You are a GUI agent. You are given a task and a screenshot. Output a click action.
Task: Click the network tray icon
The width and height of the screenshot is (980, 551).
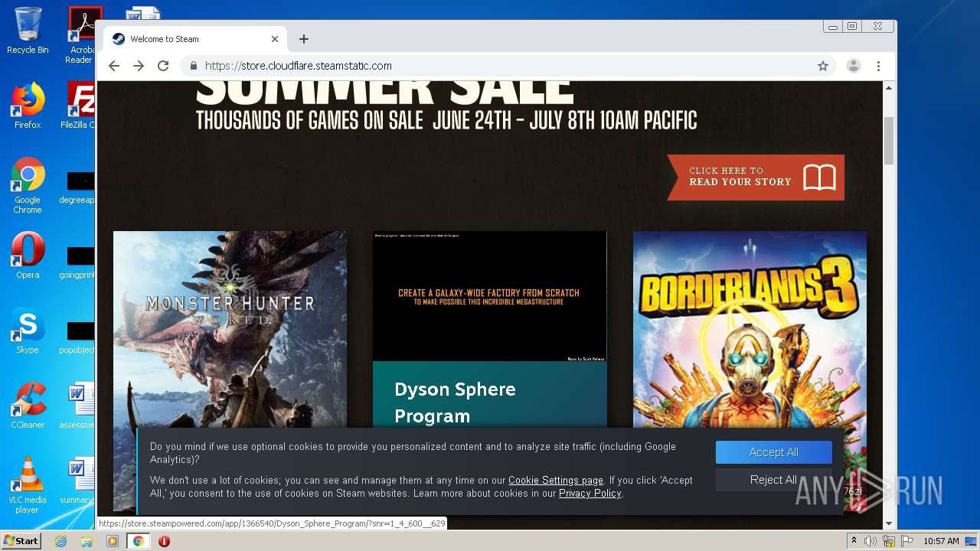pyautogui.click(x=889, y=541)
